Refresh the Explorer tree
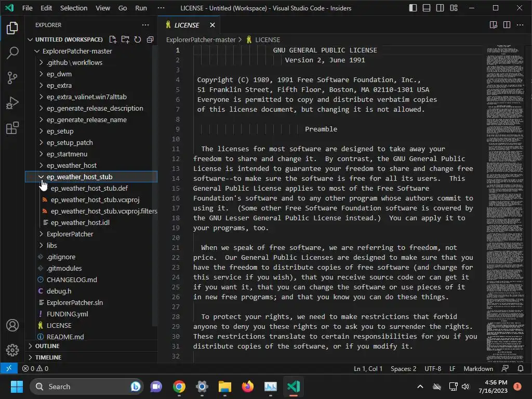 (137, 39)
